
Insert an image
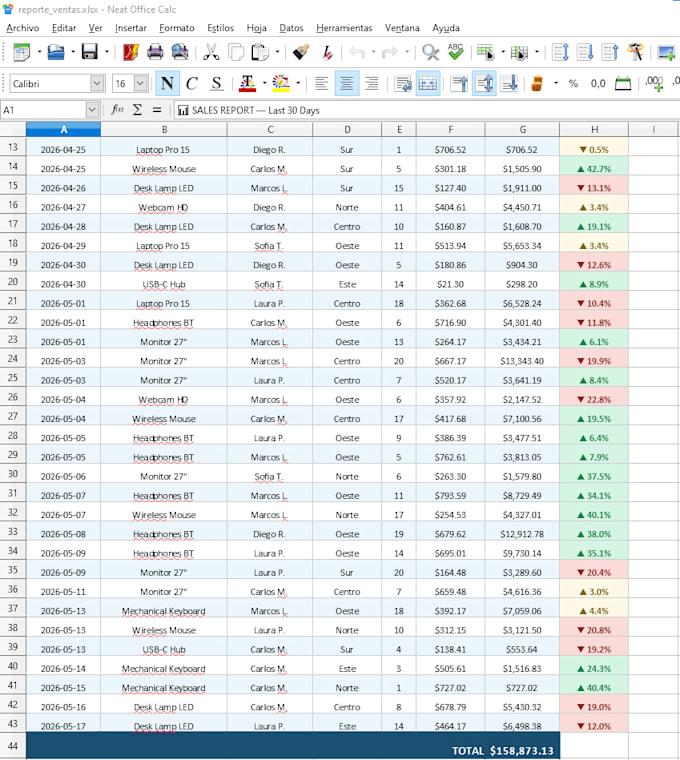[x=666, y=52]
